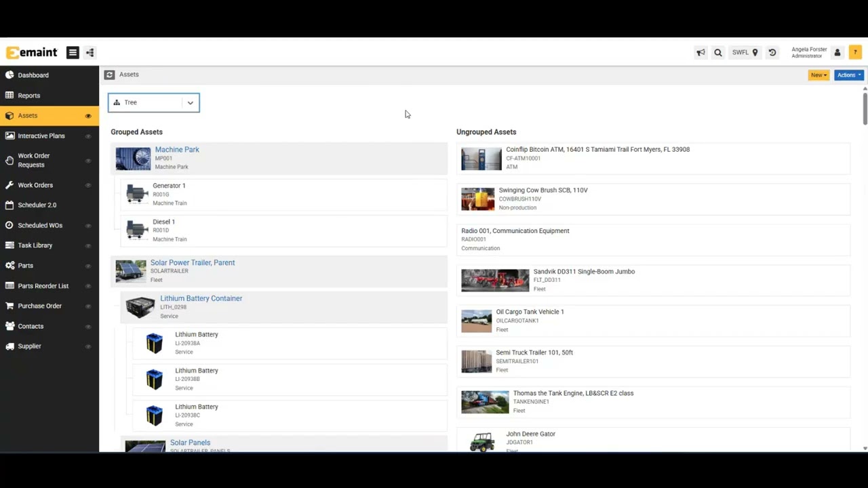Select Coinflip Bitcoin ATM asset
The height and width of the screenshot is (488, 868).
coord(653,158)
